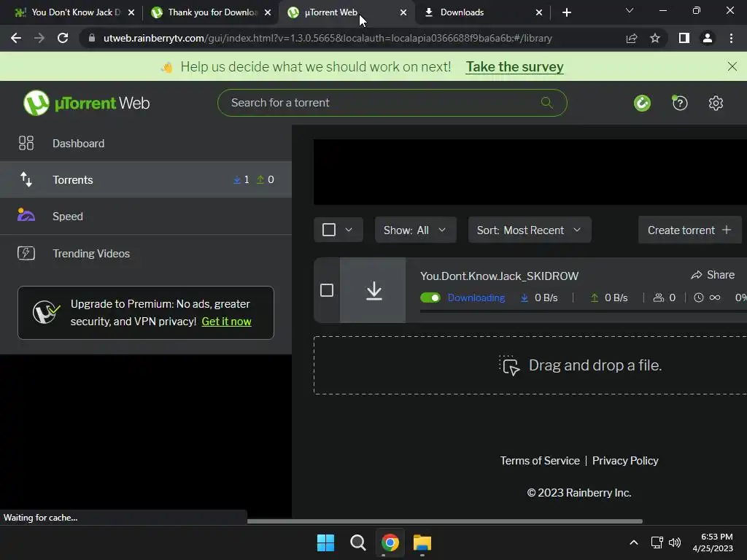Viewport: 747px width, 560px height.
Task: Click the Dashboard grid icon
Action: [26, 144]
